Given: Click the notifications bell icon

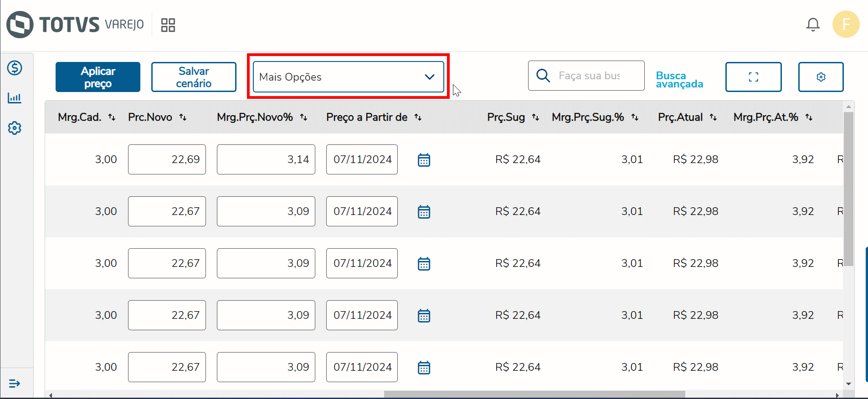Looking at the screenshot, I should (813, 25).
